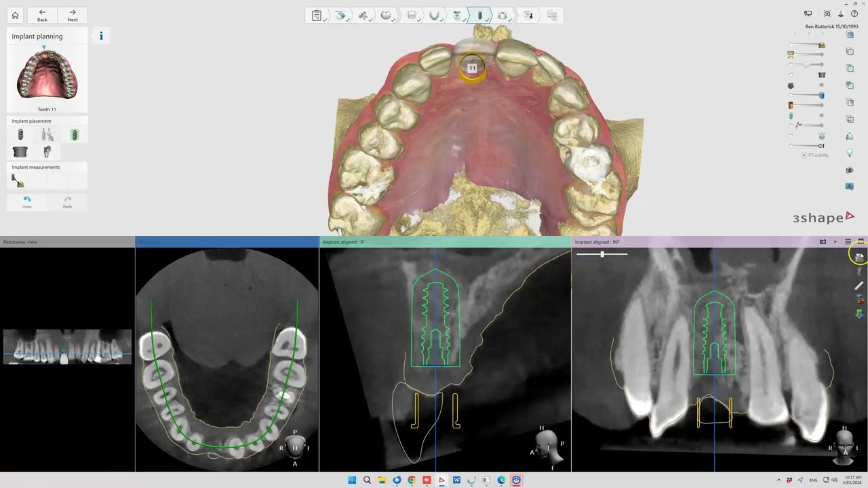
Task: Toggle the surgical guide visibility
Action: point(822,136)
